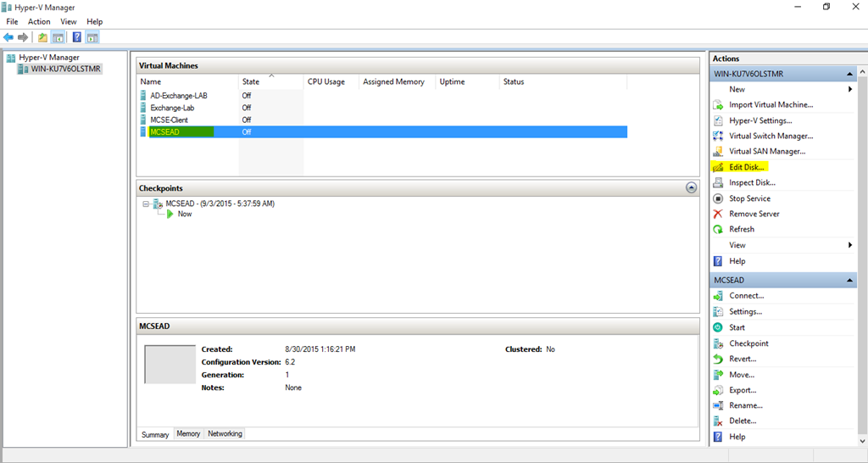868x463 pixels.
Task: Select the Now checkpoint entry
Action: click(185, 215)
